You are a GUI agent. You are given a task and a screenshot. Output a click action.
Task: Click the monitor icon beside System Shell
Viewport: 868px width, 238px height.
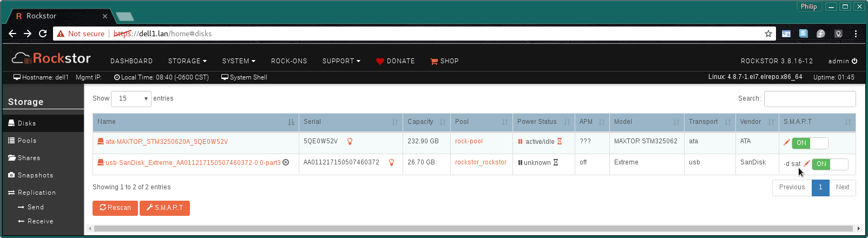pos(225,77)
